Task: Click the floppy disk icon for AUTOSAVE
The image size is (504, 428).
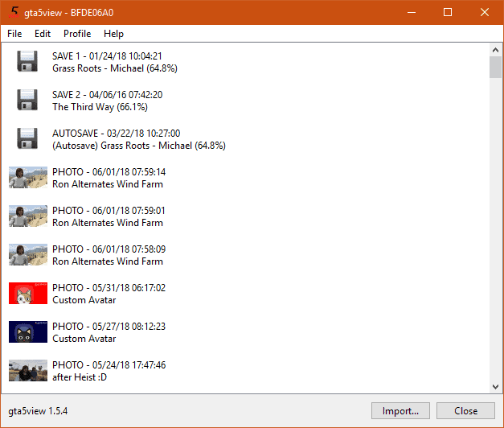Action: click(27, 138)
